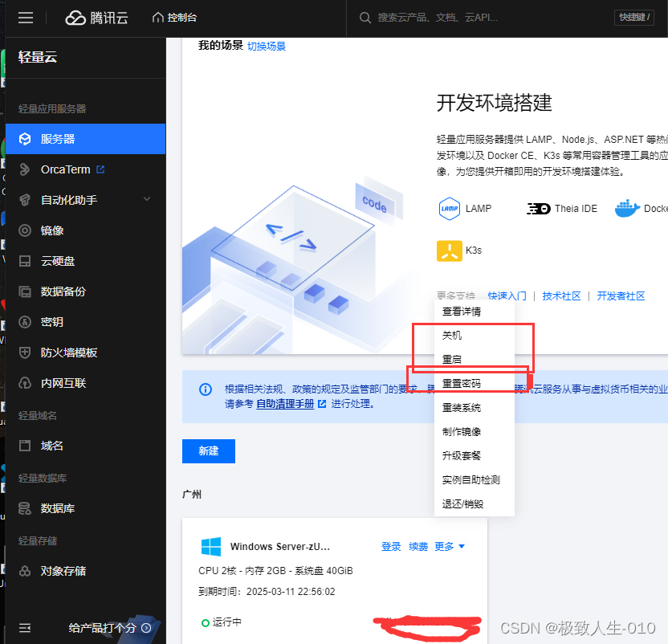
Task: Click the 镜像 disc icon
Action: click(25, 230)
